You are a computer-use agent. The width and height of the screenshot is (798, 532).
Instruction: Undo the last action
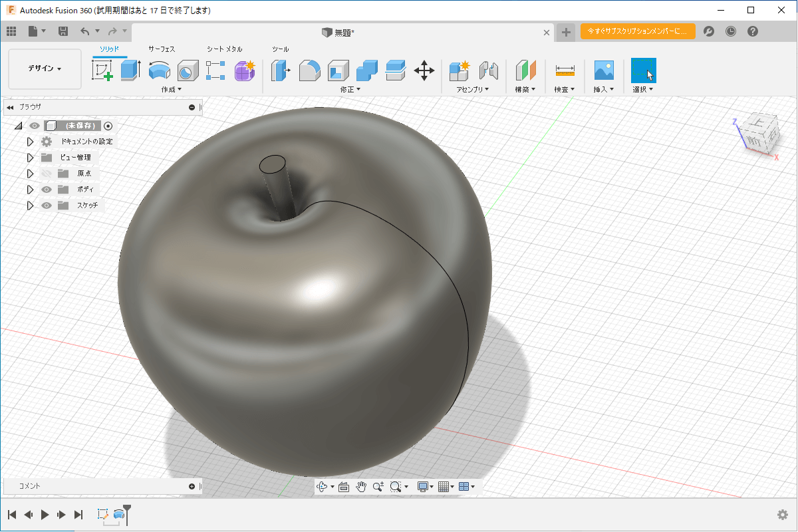[84, 31]
